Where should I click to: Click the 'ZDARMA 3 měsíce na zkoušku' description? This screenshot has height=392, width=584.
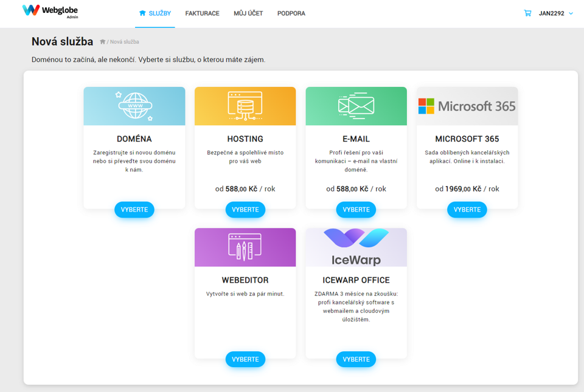tap(356, 306)
